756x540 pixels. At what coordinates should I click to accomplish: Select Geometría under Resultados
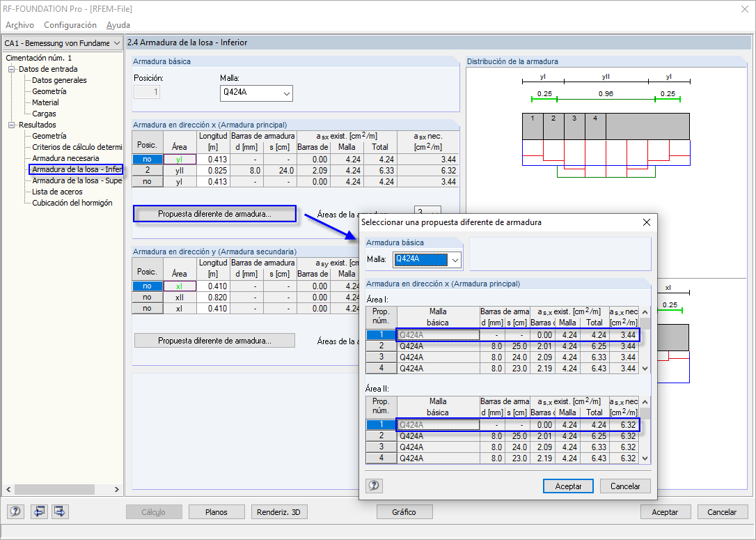(49, 136)
